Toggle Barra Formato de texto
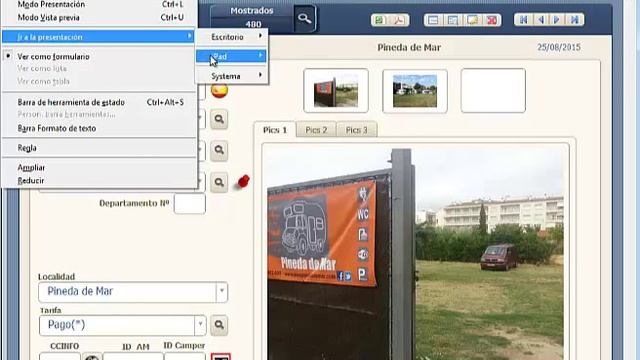Screen dimensions: 640x360 point(99,128)
